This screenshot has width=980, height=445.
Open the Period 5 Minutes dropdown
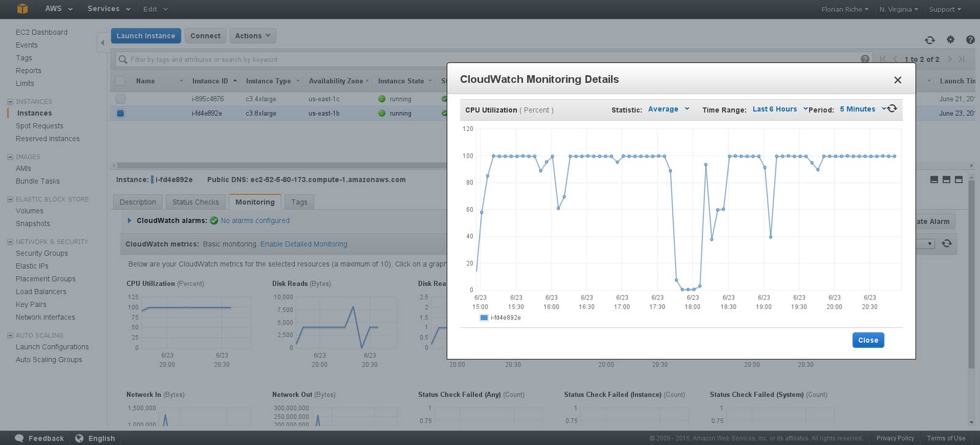[862, 109]
